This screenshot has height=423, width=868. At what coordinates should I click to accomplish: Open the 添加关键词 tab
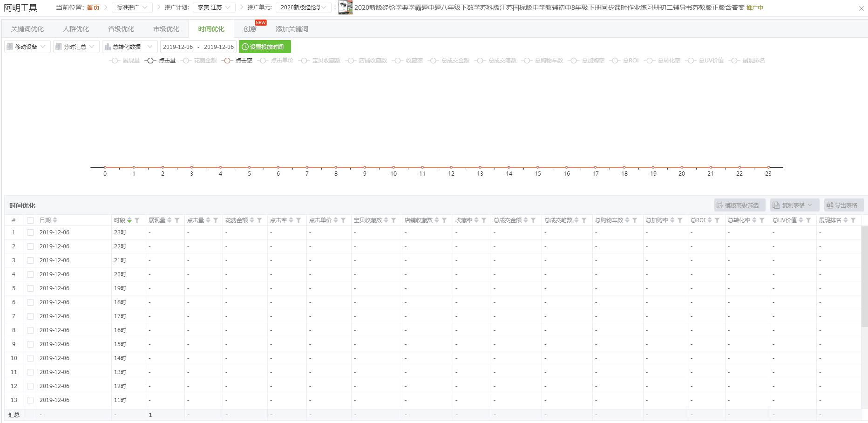tap(292, 29)
